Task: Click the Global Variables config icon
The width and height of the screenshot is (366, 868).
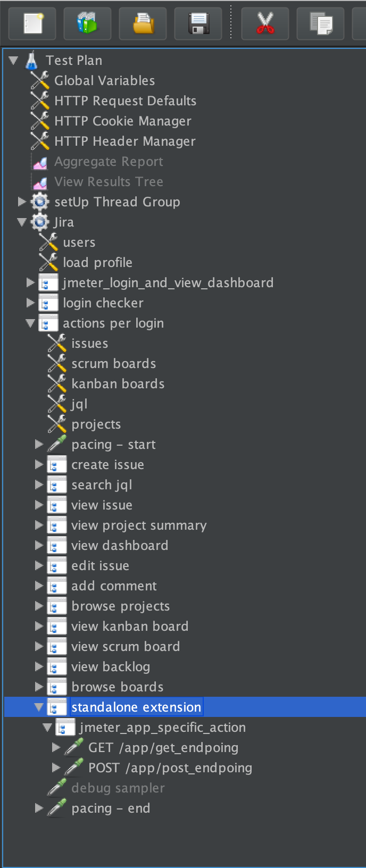Action: click(40, 80)
